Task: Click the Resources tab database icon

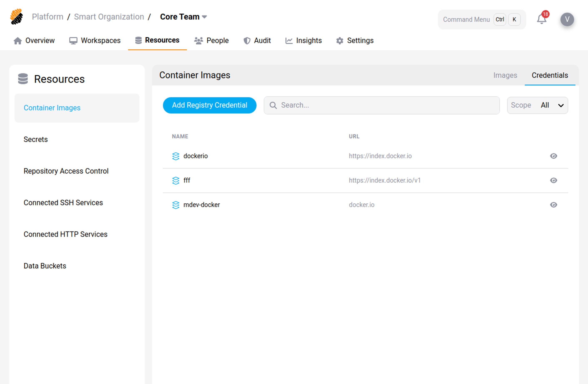Action: pyautogui.click(x=138, y=40)
